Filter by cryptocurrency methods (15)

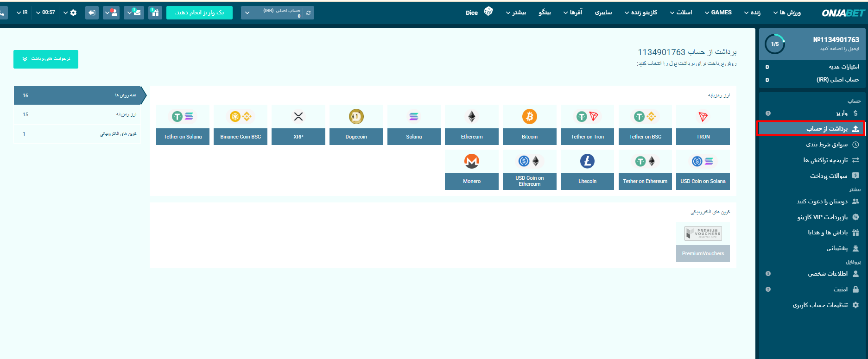tap(76, 114)
